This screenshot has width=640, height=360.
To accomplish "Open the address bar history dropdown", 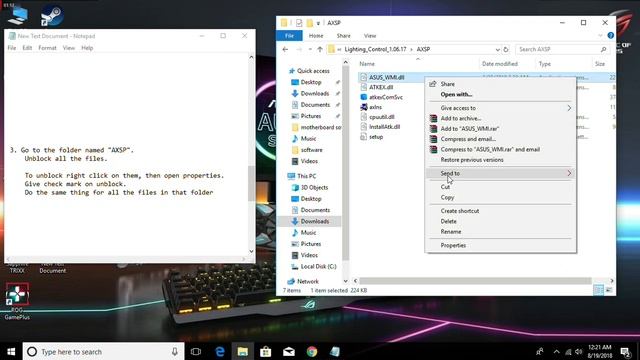I will pyautogui.click(x=498, y=49).
